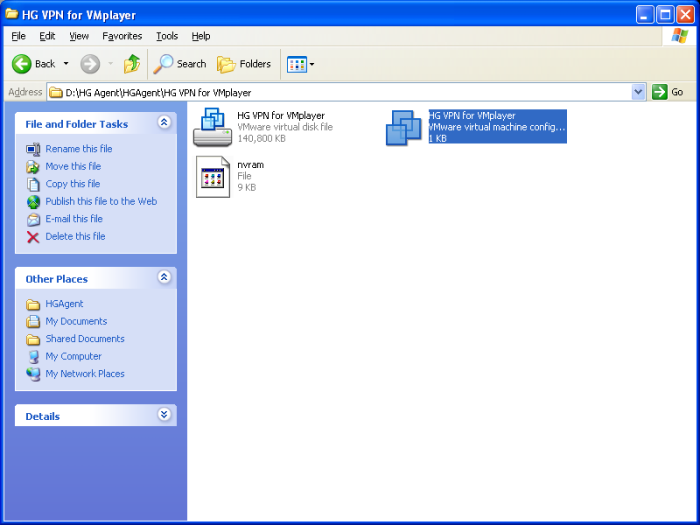This screenshot has width=700, height=525.
Task: Open My Computer link
Action: 74,356
